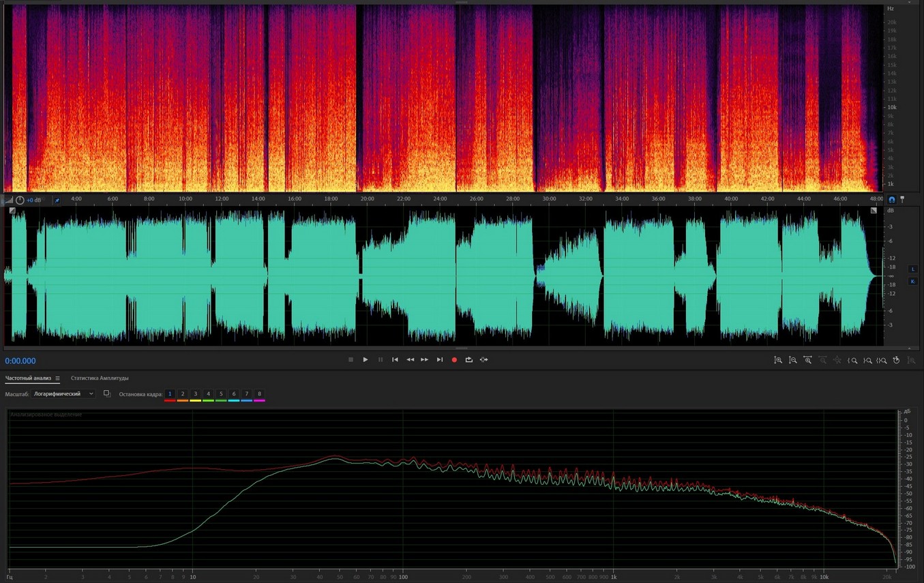Toggle the right channel R button
The height and width of the screenshot is (583, 924).
pos(912,282)
